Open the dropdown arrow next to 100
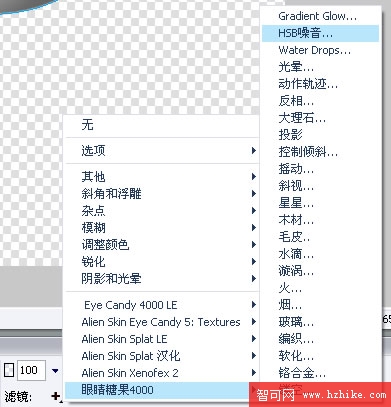The width and height of the screenshot is (391, 407). [x=55, y=370]
